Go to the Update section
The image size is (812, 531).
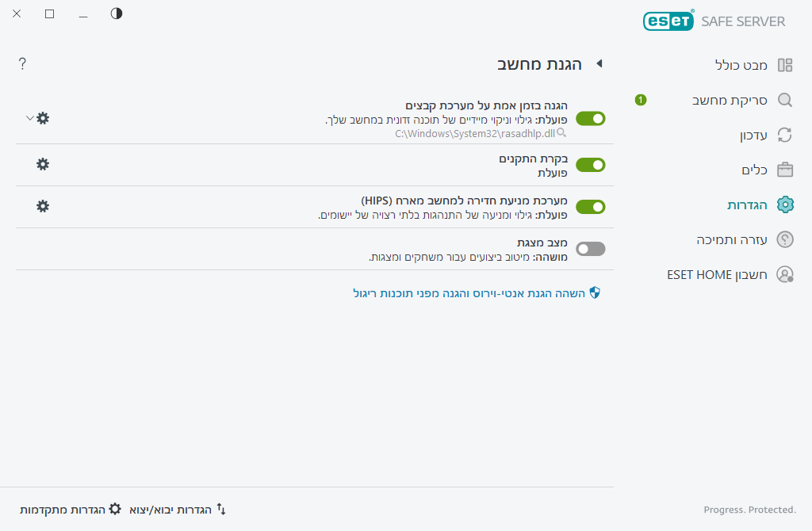pos(747,135)
